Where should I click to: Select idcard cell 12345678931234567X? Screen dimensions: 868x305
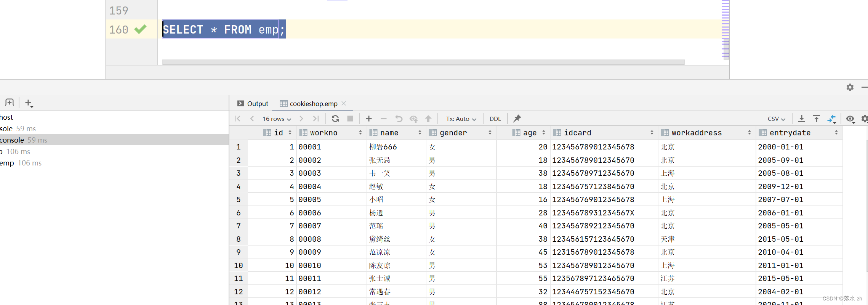click(x=604, y=213)
